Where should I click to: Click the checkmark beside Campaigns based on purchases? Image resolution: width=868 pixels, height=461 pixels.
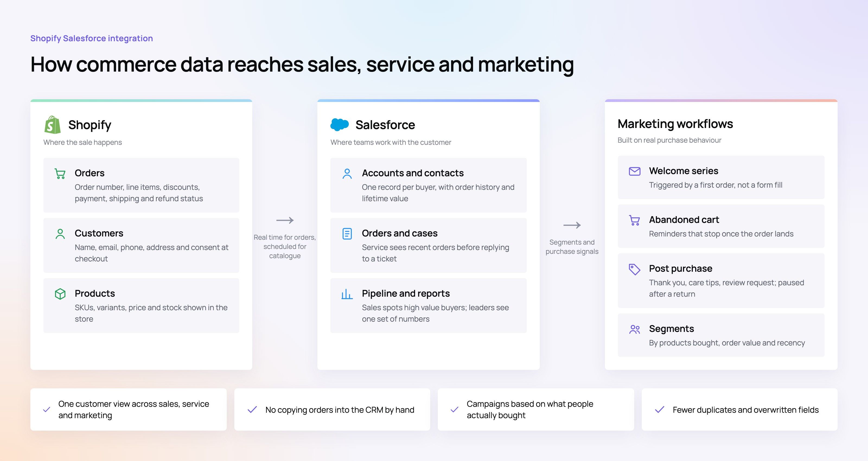(455, 409)
